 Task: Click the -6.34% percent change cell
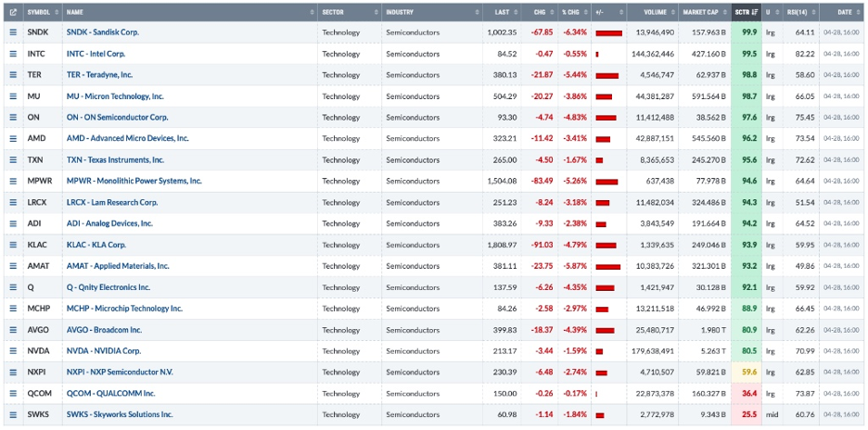[x=575, y=32]
